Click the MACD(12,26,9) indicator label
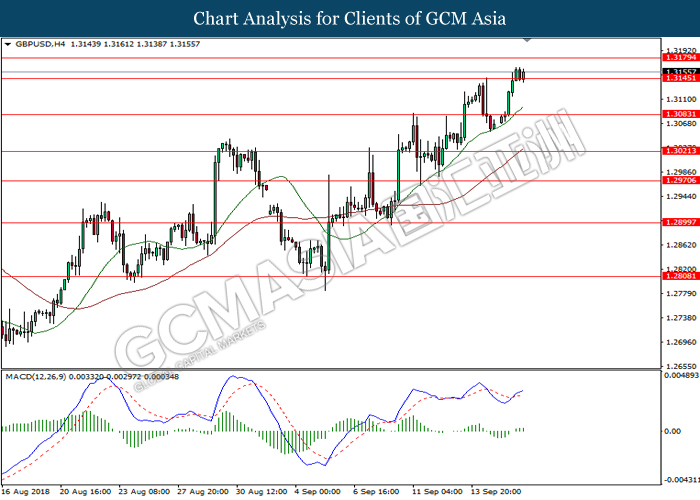This screenshot has height=500, width=700. tap(36, 377)
